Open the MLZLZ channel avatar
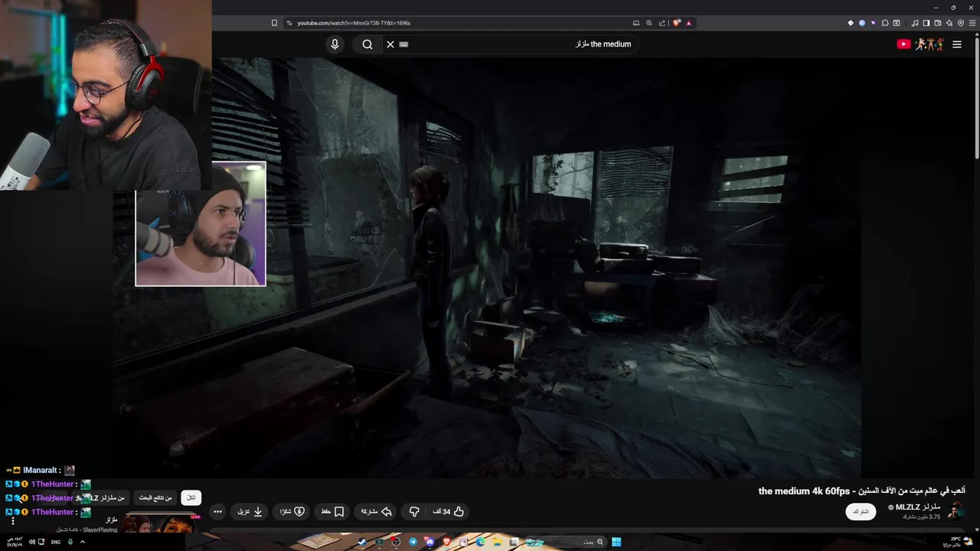This screenshot has width=980, height=551. point(955,511)
